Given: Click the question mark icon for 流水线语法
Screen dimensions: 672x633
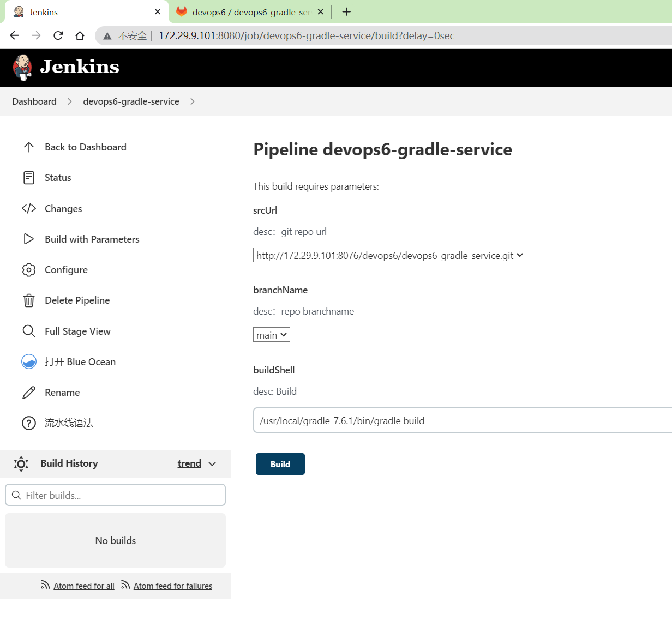Looking at the screenshot, I should click(x=29, y=423).
